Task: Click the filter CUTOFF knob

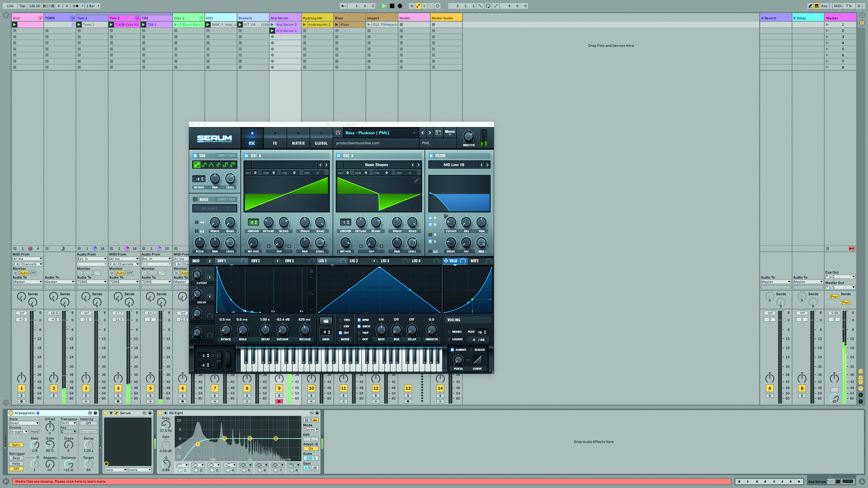Action: [451, 222]
